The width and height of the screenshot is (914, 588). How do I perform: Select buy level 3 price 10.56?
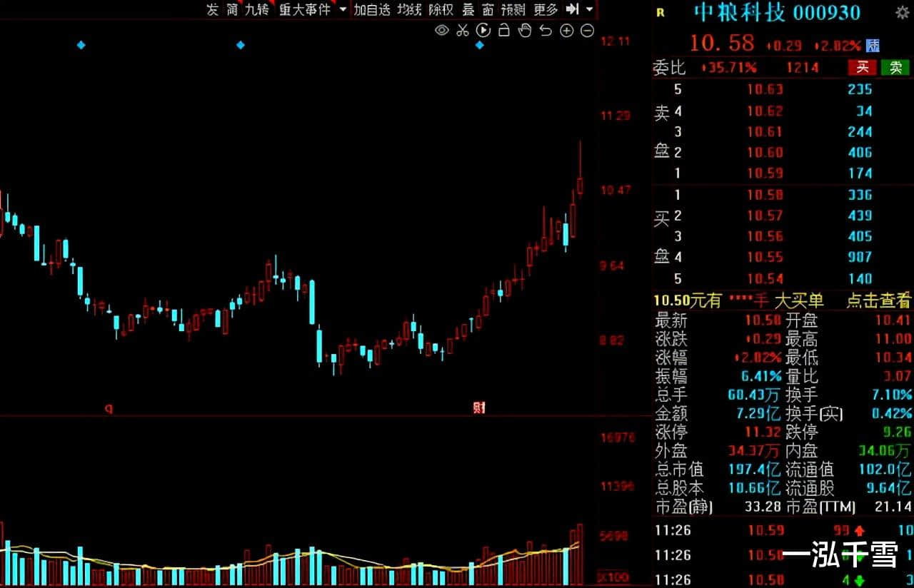[765, 236]
